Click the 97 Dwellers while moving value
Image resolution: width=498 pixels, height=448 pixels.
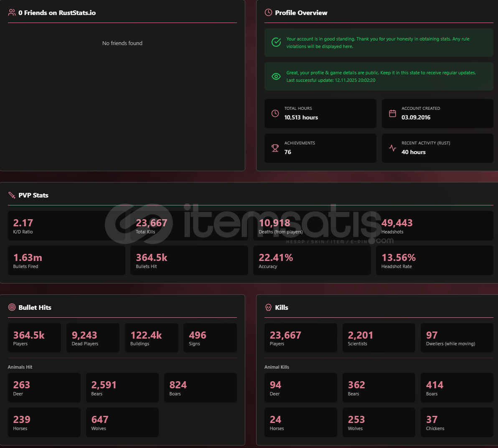coord(432,335)
